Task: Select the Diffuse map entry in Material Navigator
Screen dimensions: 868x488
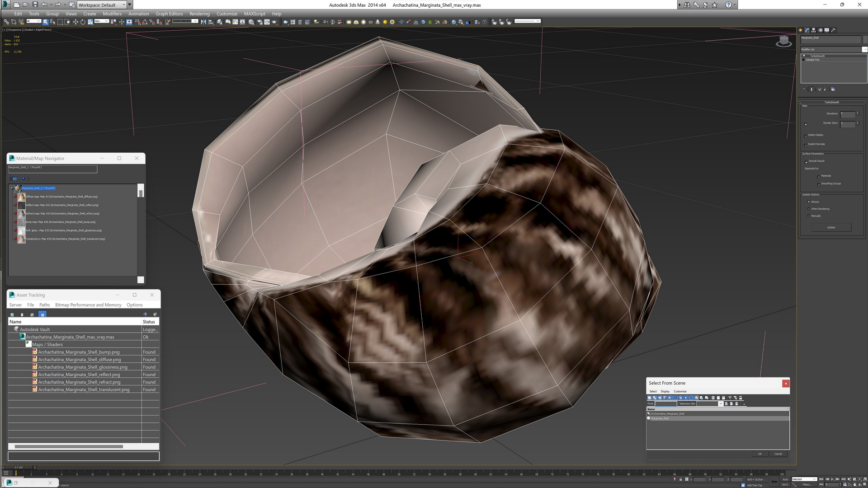Action: pyautogui.click(x=61, y=197)
